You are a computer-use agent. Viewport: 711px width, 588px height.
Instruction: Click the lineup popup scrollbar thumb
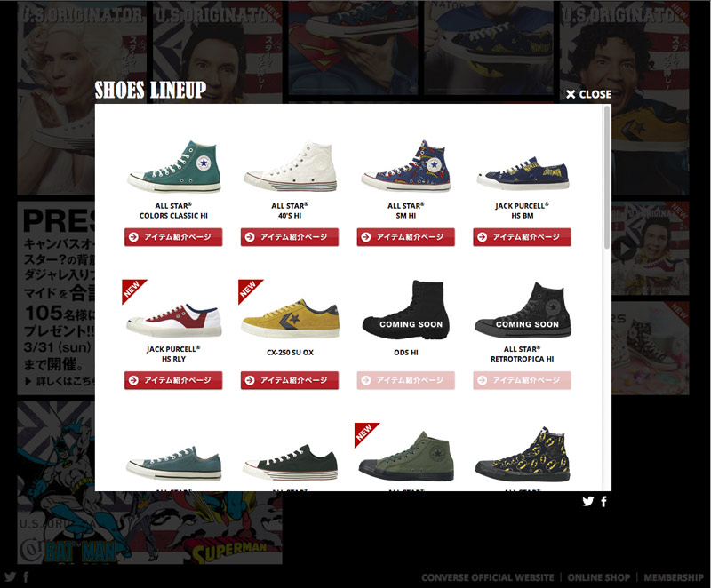(x=607, y=178)
